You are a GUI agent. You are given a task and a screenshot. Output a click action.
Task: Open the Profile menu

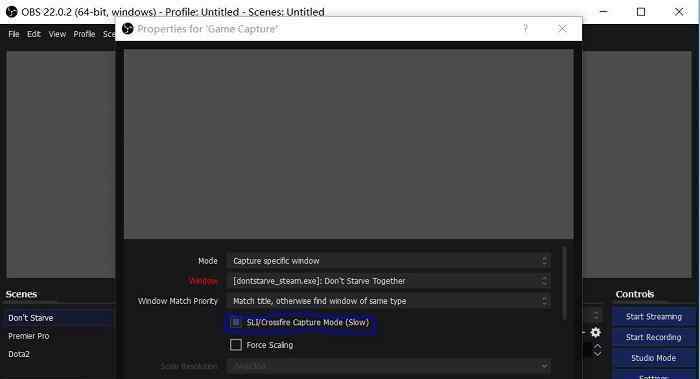click(x=84, y=34)
